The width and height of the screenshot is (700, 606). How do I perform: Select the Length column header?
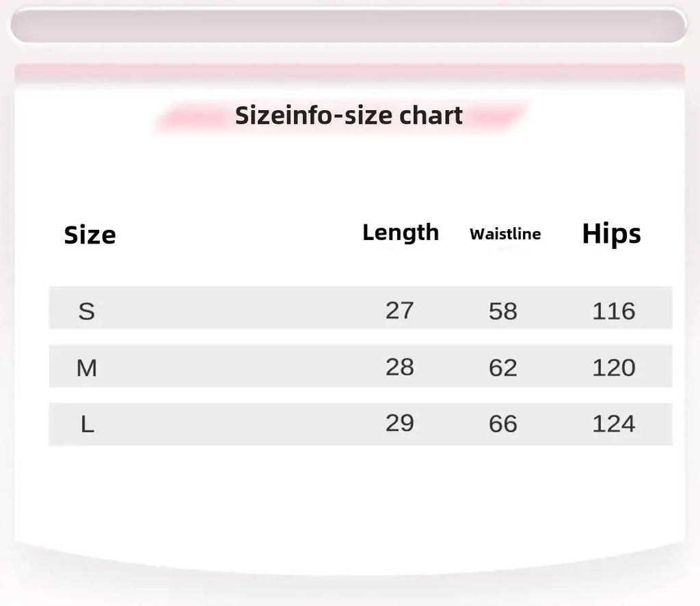pyautogui.click(x=400, y=233)
